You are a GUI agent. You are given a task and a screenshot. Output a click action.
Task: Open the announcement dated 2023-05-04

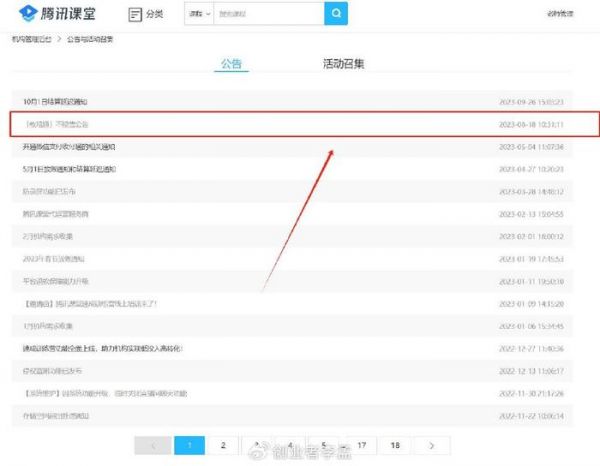(x=69, y=146)
